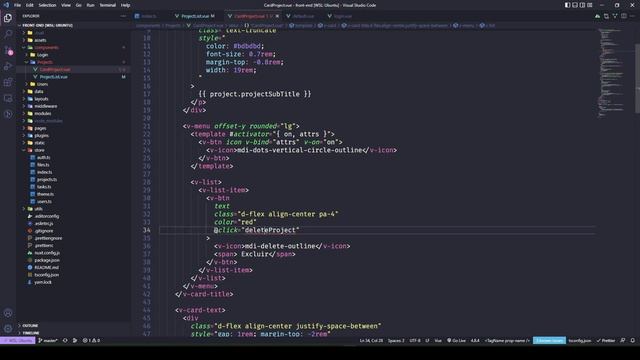Expand the Users folder

[x=42, y=84]
